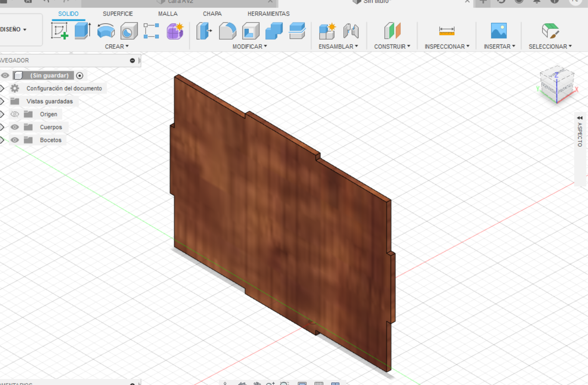
Task: Select the 'Configuración del documento' text
Action: (x=64, y=88)
